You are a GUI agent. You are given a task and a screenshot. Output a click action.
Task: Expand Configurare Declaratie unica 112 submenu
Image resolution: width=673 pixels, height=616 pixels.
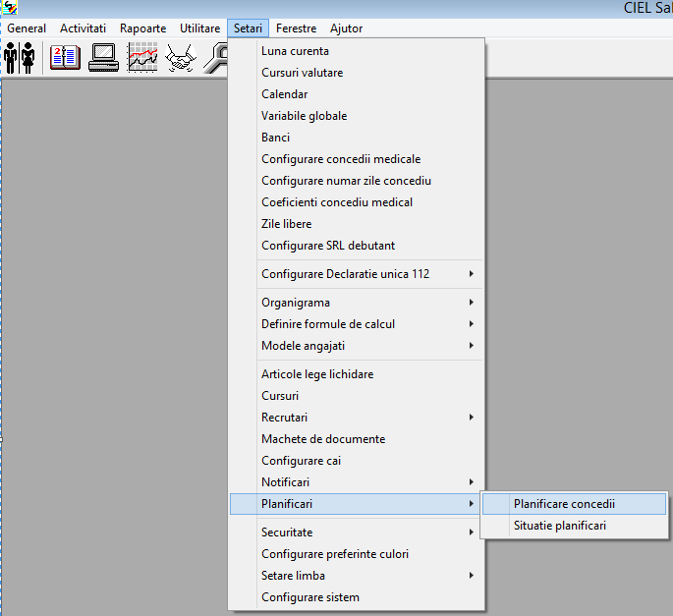357,274
